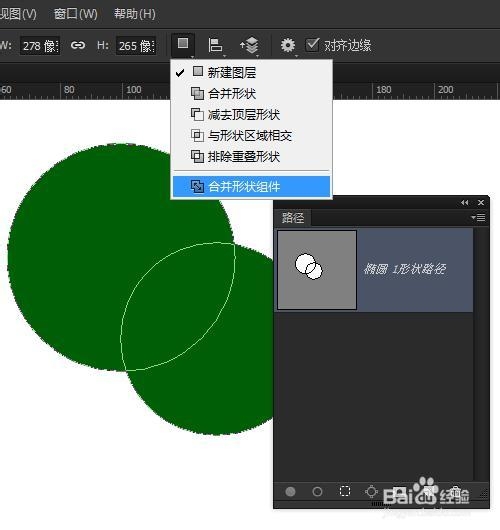Choose 排除重叠形状 option
Image resolution: width=500 pixels, height=530 pixels.
(251, 157)
